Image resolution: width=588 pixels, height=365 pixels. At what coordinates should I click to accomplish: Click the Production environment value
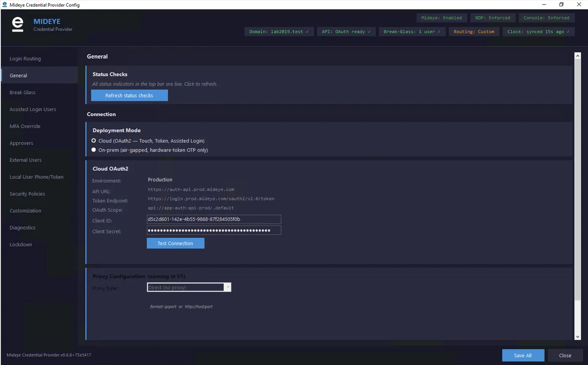pyautogui.click(x=160, y=180)
